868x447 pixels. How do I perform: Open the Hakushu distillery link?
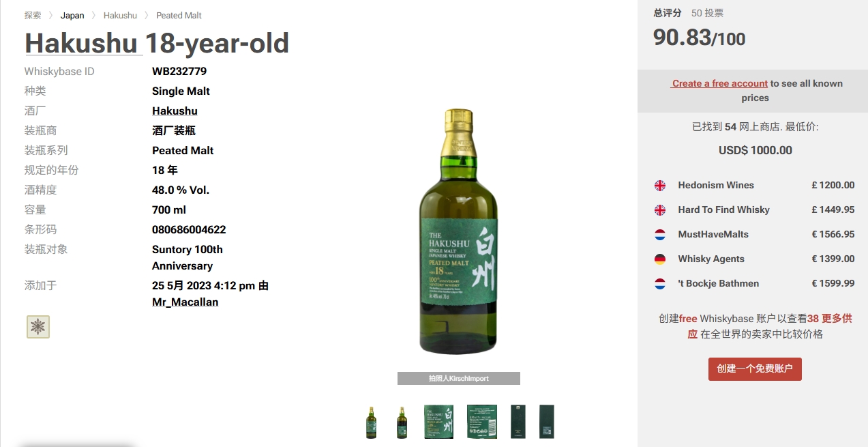175,111
